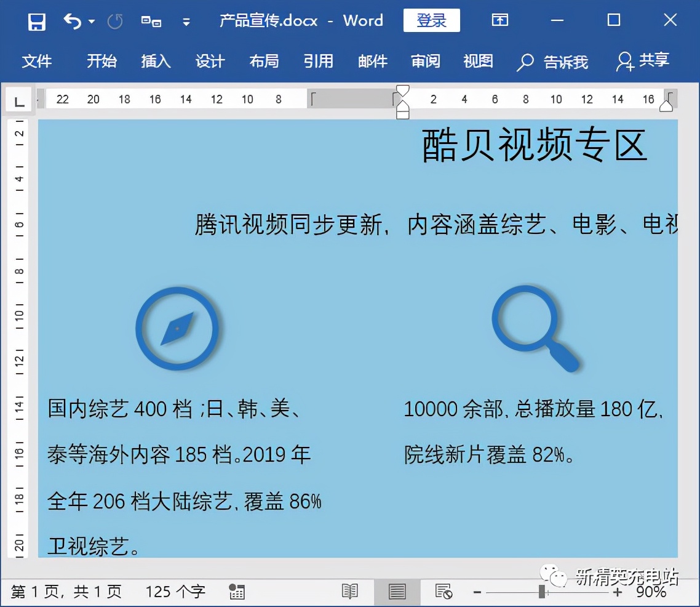Image resolution: width=700 pixels, height=607 pixels.
Task: Click the Save icon on quick access toolbar
Action: [x=36, y=20]
